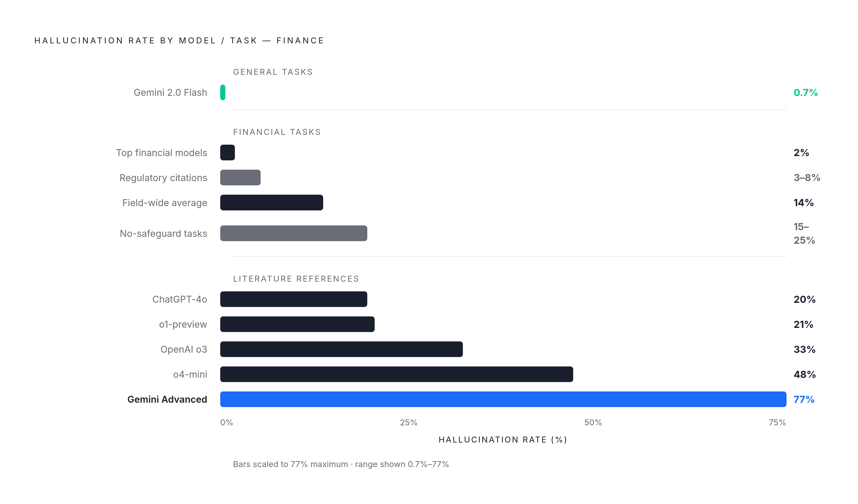
Task: Click the 'Literature References' section heading
Action: click(296, 279)
